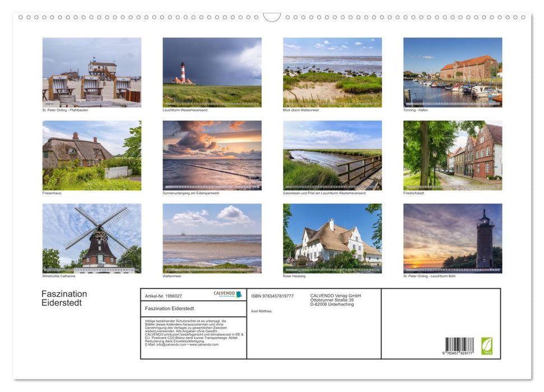The height and width of the screenshot is (392, 544).
Task: Select the Artikel-Nr. 1996027 field
Action: point(163,296)
